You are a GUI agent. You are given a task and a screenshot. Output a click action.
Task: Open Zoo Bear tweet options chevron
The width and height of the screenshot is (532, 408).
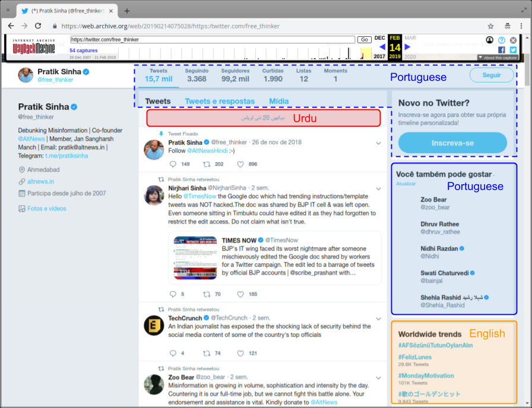point(378,378)
